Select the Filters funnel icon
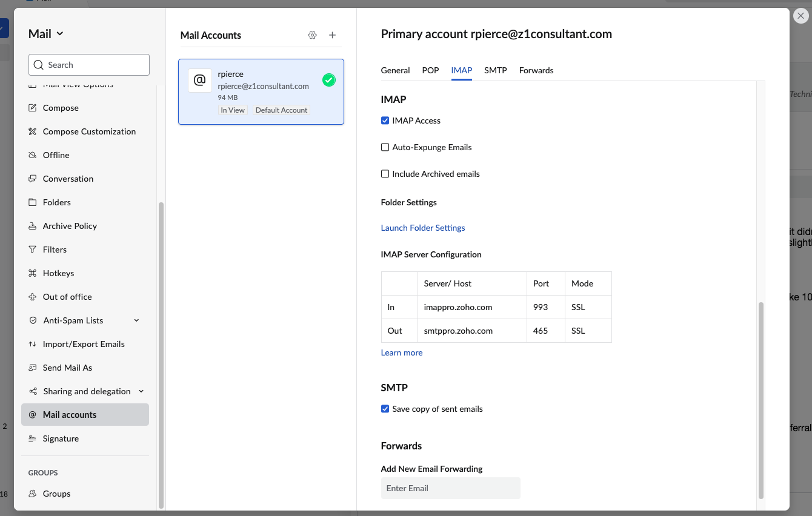This screenshot has height=516, width=812. click(33, 250)
